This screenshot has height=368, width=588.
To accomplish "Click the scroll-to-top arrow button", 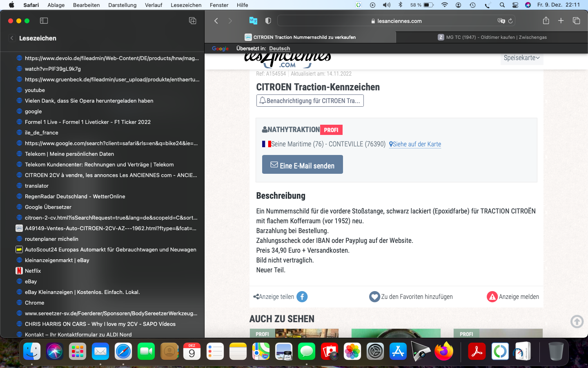I will coord(577,321).
